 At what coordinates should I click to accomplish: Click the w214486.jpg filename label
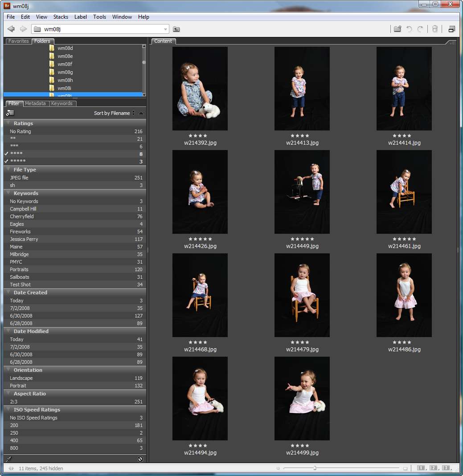click(404, 350)
